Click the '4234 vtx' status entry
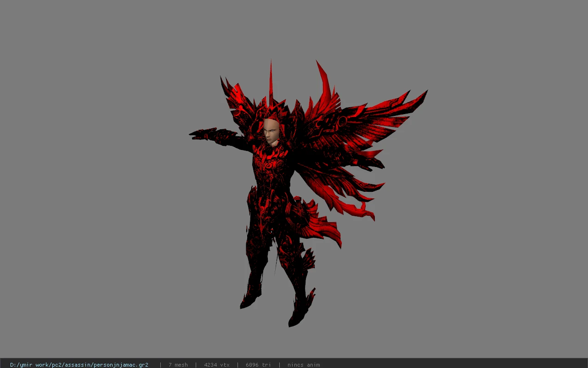The height and width of the screenshot is (368, 588). 217,365
